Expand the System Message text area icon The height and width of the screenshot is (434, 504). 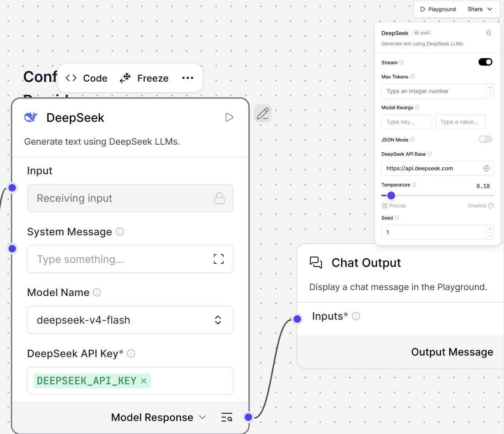tap(218, 259)
